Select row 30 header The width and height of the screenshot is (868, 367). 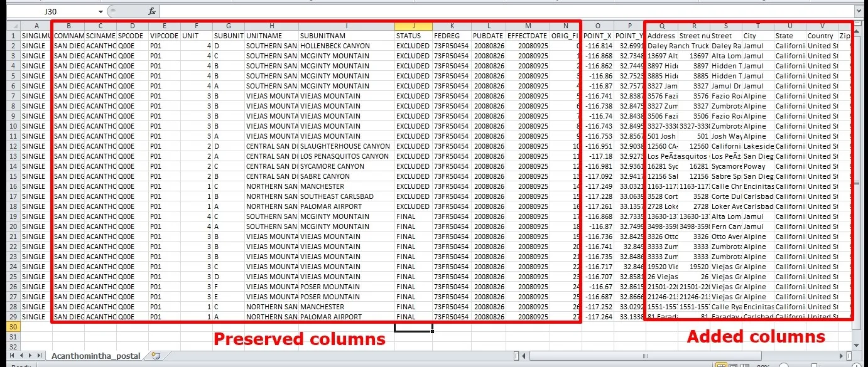point(11,327)
